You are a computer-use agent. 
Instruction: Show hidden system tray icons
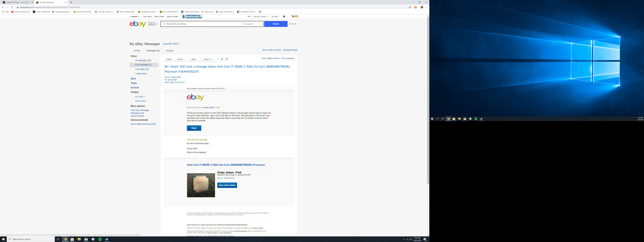(x=404, y=239)
